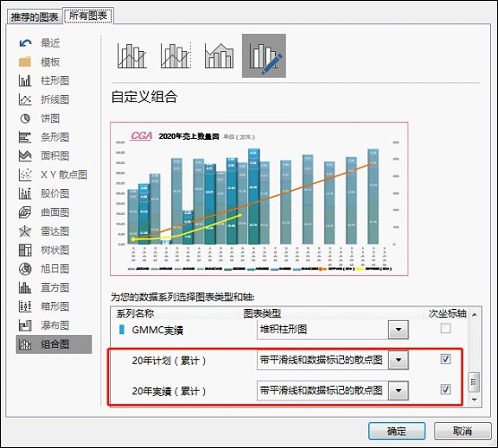Screen dimensions: 498x448
Task: Click the 次坐标轴 column header
Action: click(x=448, y=314)
